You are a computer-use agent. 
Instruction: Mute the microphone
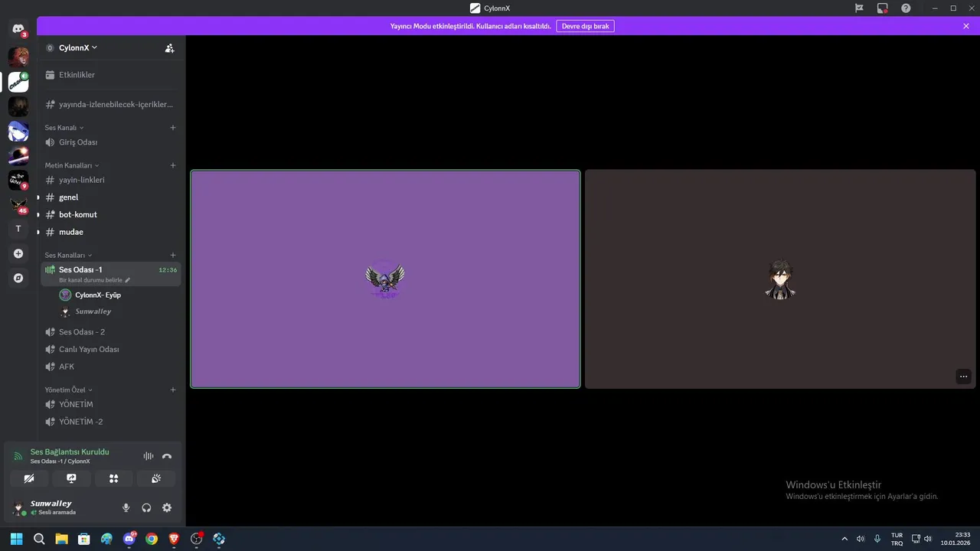[126, 507]
